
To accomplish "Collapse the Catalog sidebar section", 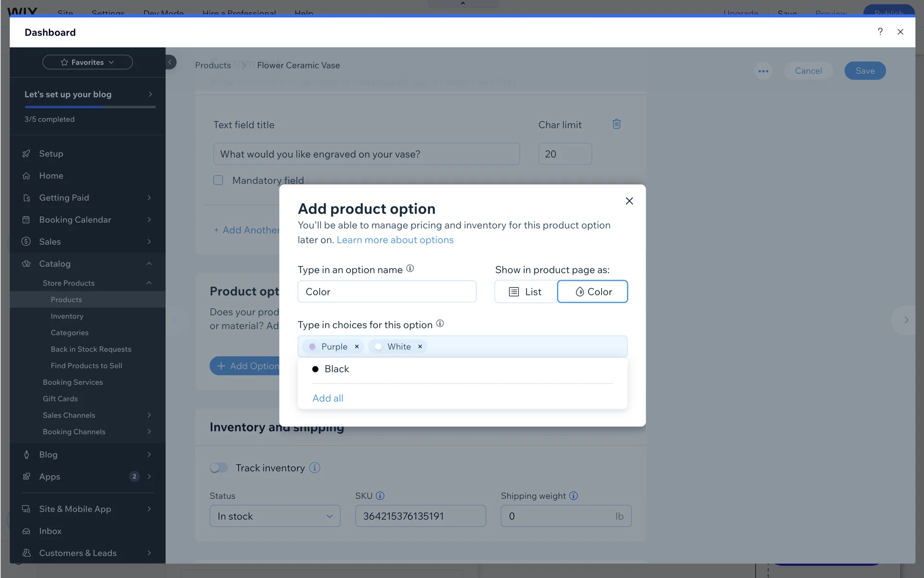I will [x=149, y=263].
